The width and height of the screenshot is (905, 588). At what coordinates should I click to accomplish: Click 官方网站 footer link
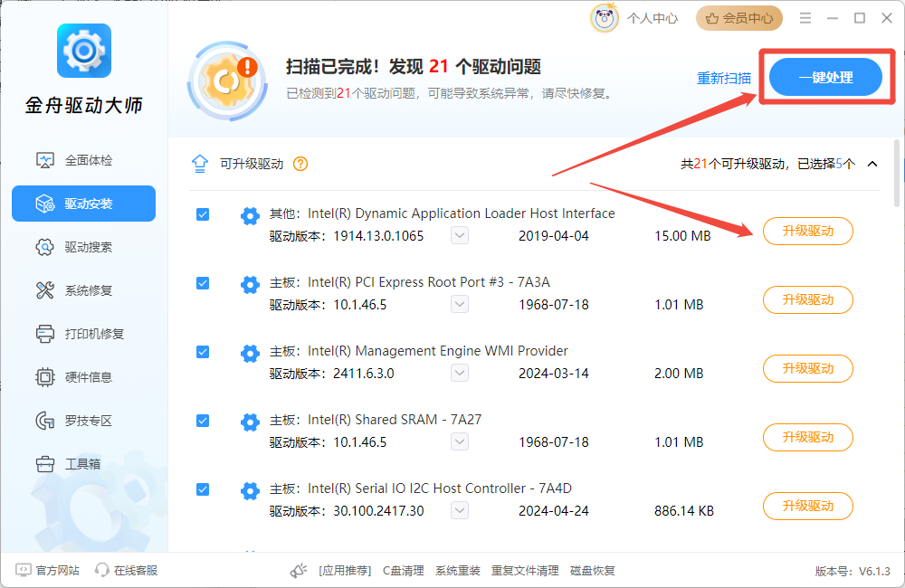tap(57, 570)
